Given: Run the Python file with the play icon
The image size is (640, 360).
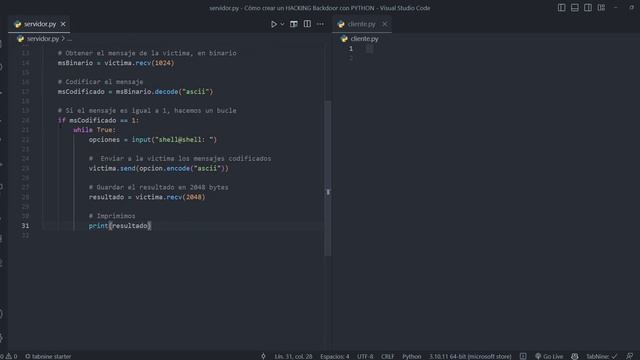Looking at the screenshot, I should (x=274, y=24).
